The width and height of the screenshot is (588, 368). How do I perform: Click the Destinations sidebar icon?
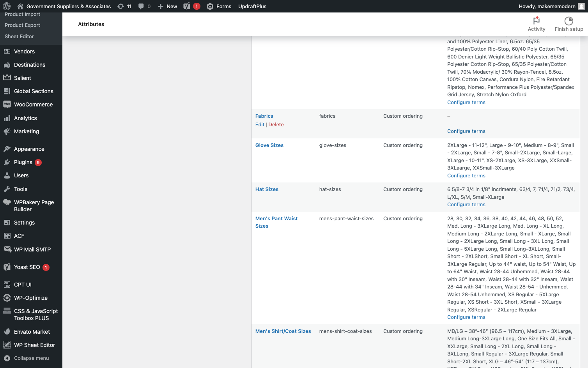(x=7, y=65)
